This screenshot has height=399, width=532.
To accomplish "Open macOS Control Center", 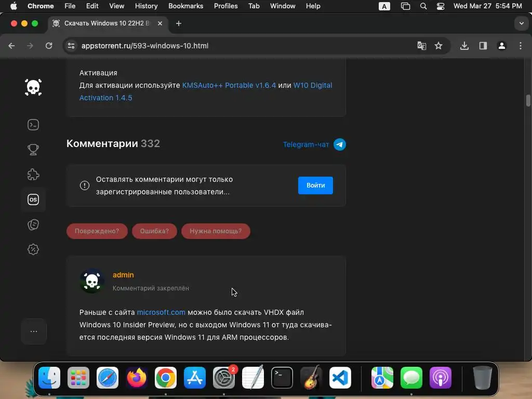I will pyautogui.click(x=441, y=6).
